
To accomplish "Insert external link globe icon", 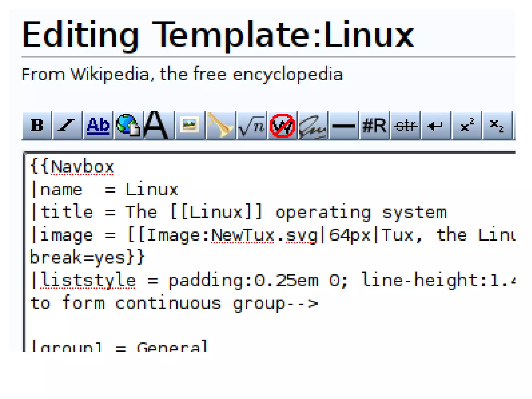I will click(129, 126).
